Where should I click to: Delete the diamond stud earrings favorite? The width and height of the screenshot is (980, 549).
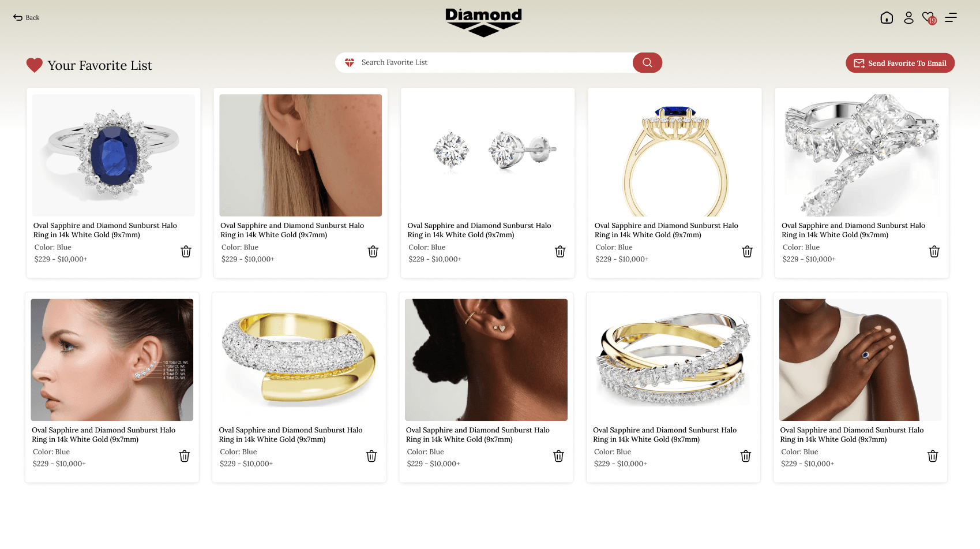pyautogui.click(x=560, y=252)
